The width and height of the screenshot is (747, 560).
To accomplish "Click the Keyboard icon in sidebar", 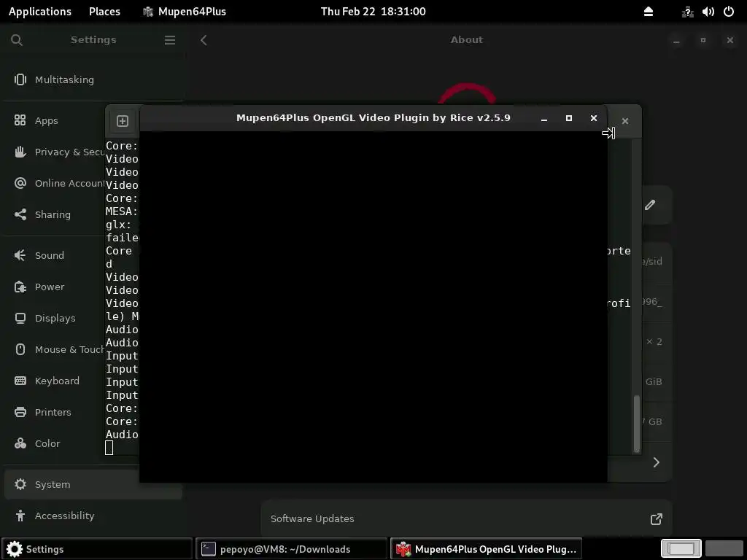I will [20, 381].
